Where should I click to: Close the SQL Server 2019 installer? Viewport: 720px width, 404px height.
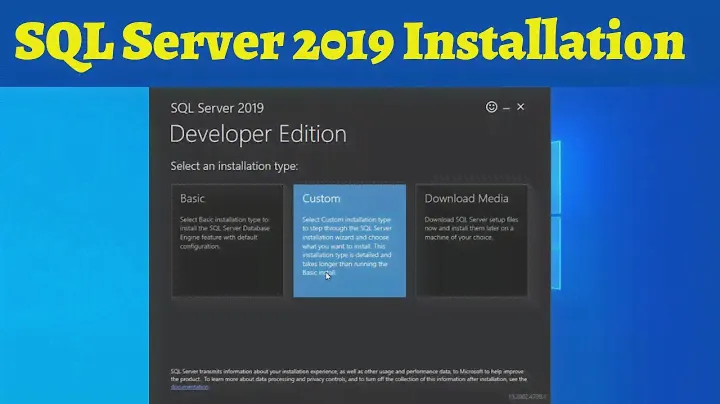520,107
